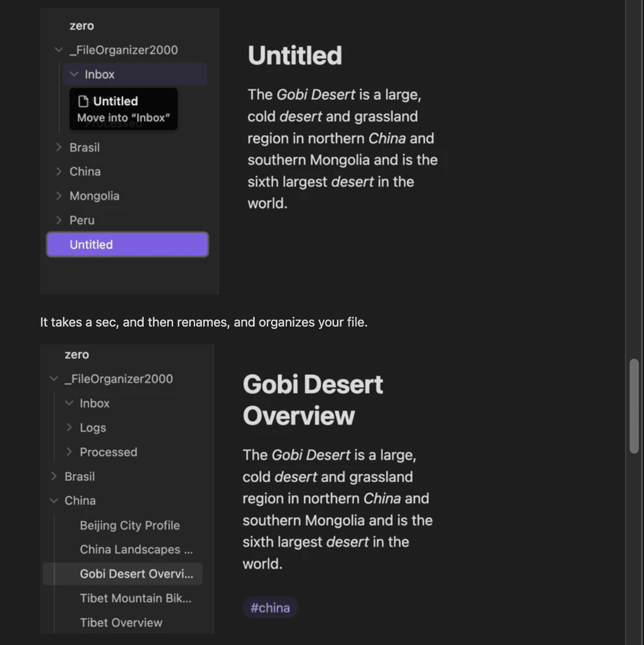Click the Untitled note heading

point(294,55)
